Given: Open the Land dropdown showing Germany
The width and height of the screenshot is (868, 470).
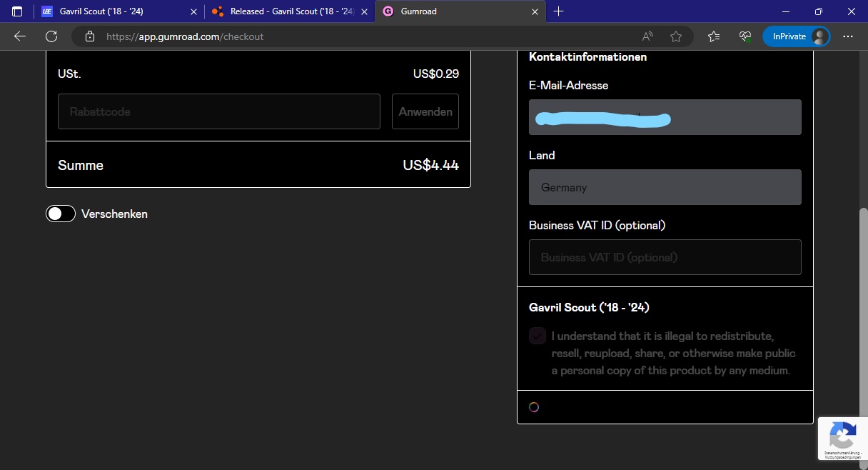Looking at the screenshot, I should pyautogui.click(x=665, y=187).
